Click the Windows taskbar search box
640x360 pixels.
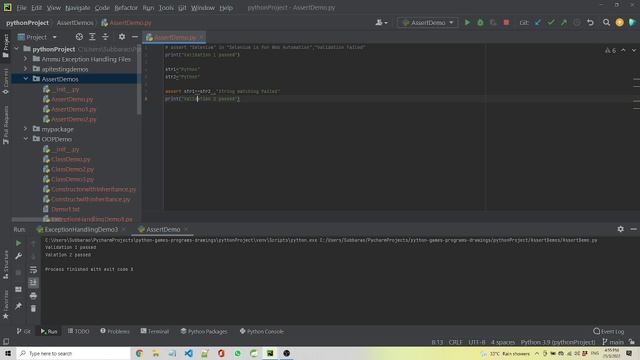tap(73, 353)
